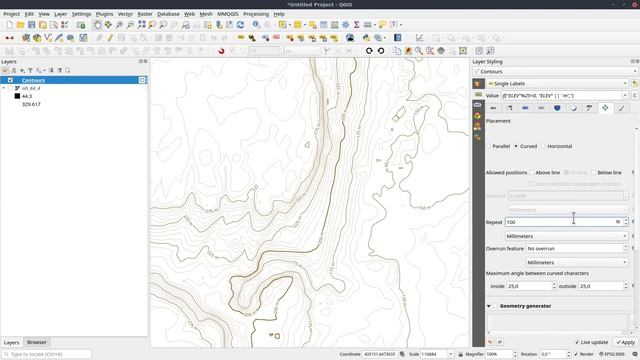Screen dimensions: 640x360
Task: Click the undo arrow in Layer Styling footer
Action: (490, 342)
